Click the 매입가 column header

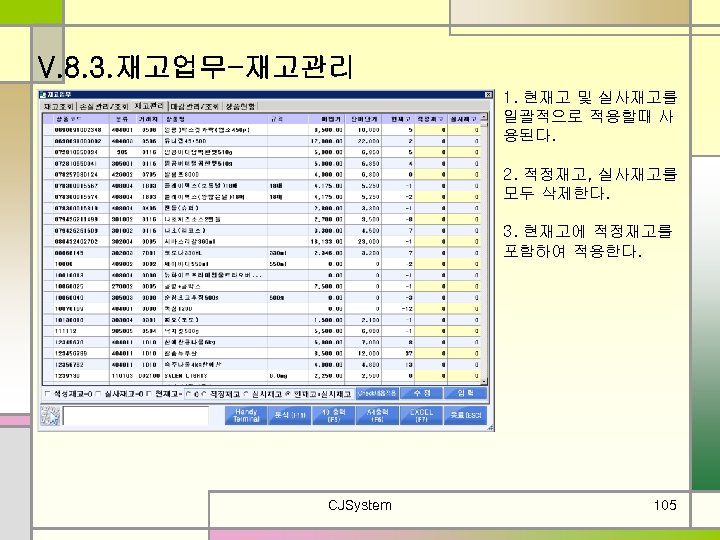326,119
